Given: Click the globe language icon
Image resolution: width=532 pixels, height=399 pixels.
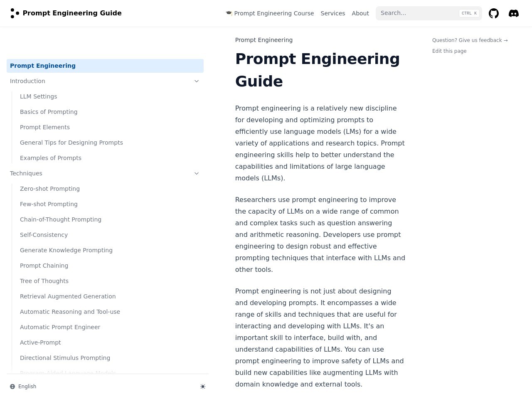Looking at the screenshot, I should click(12, 387).
